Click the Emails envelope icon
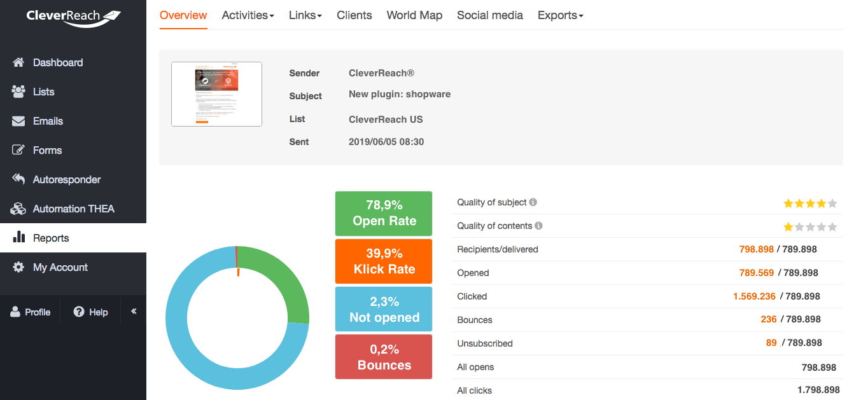This screenshot has width=868, height=400. 18,121
